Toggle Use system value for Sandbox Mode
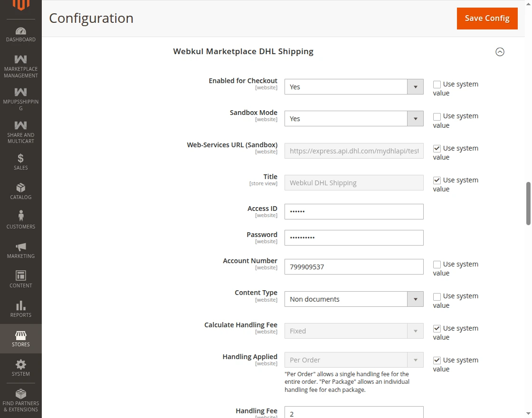The width and height of the screenshot is (532, 418). point(437,116)
